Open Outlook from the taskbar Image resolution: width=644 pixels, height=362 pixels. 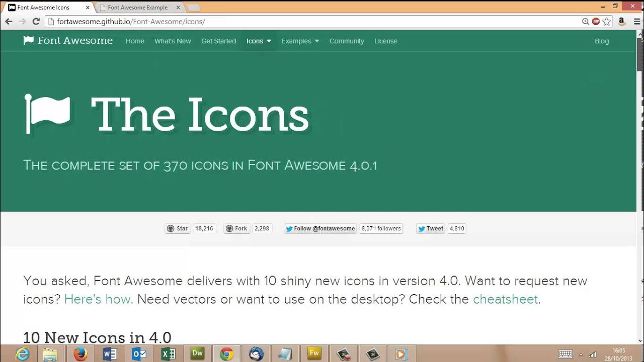coord(139,354)
